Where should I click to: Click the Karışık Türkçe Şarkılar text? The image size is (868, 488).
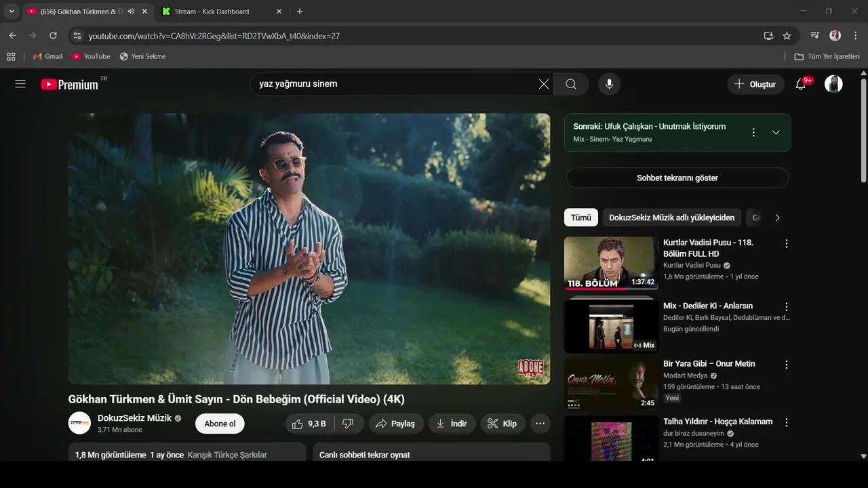pos(227,455)
